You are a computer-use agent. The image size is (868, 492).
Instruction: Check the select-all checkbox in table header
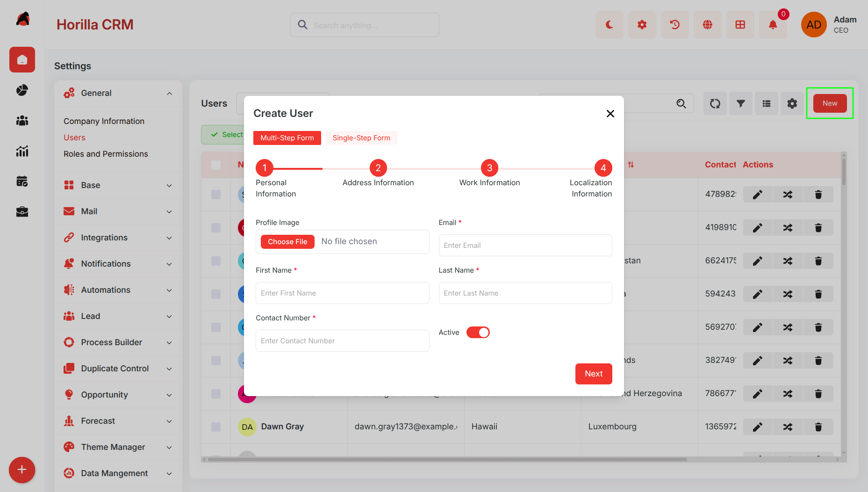coord(216,165)
